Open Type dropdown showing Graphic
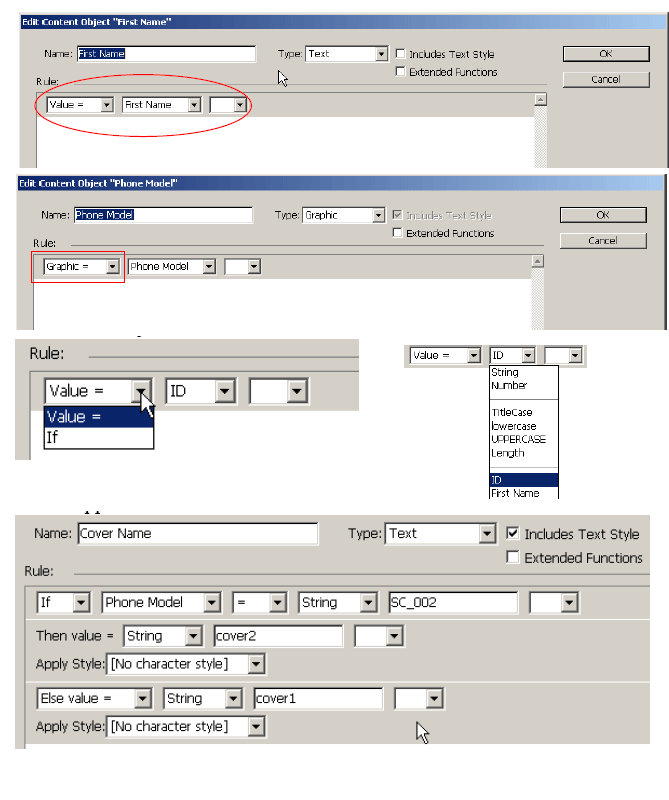This screenshot has height=800, width=669. pyautogui.click(x=378, y=215)
